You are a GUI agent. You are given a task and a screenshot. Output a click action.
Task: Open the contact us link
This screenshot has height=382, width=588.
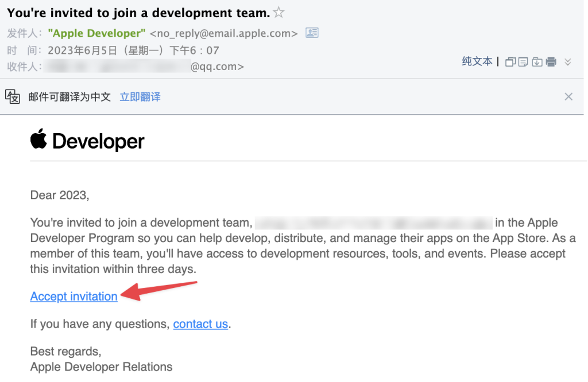pos(200,324)
